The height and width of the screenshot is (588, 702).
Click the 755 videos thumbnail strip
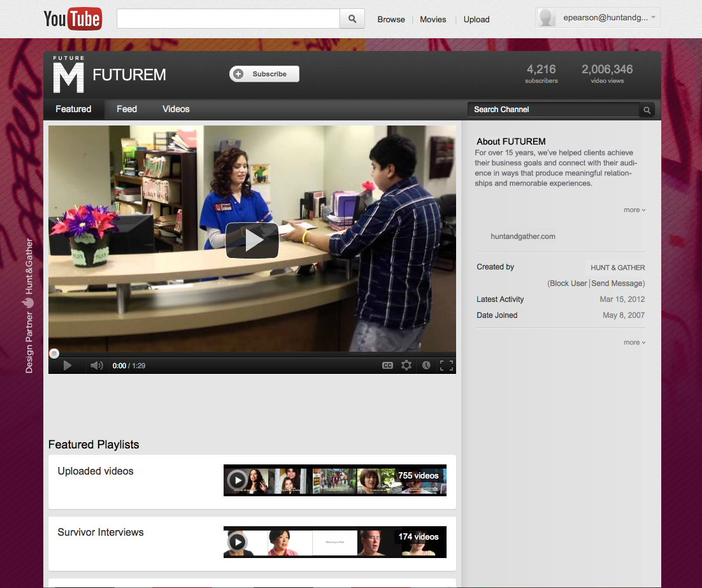point(335,480)
